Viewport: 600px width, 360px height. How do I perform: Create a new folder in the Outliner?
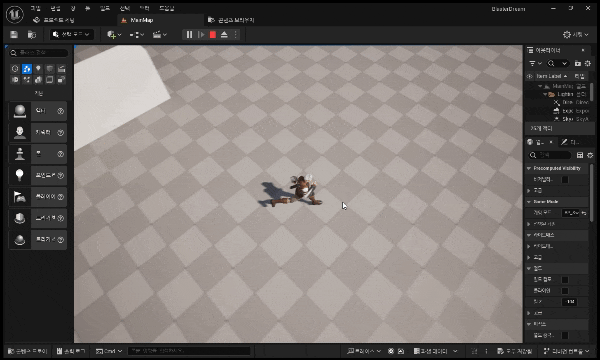(x=578, y=63)
